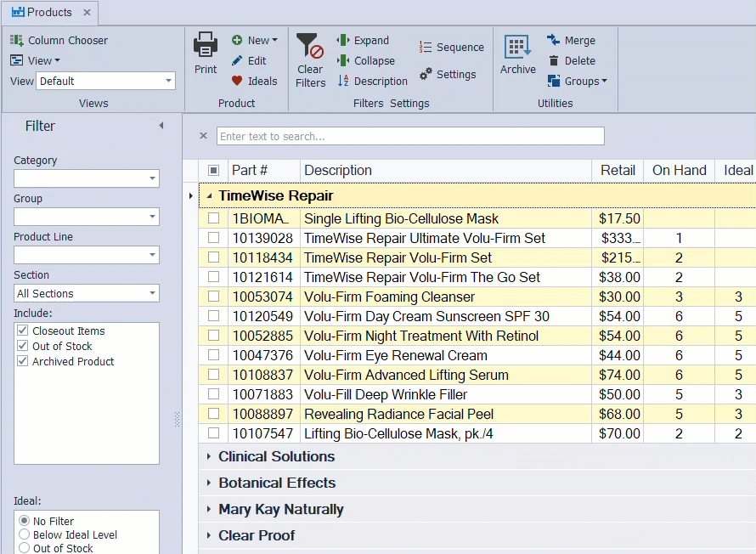Open Ideals with the heart icon
This screenshot has height=554, width=756.
(x=237, y=81)
